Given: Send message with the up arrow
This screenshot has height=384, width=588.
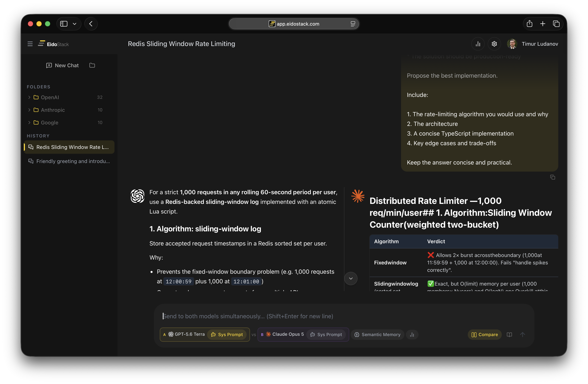Looking at the screenshot, I should pyautogui.click(x=522, y=335).
